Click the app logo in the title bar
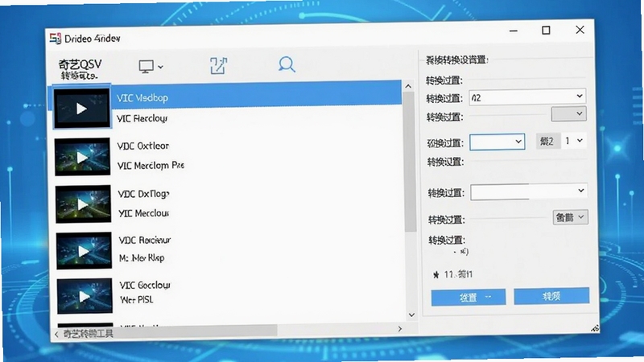The image size is (644, 362). [55, 39]
